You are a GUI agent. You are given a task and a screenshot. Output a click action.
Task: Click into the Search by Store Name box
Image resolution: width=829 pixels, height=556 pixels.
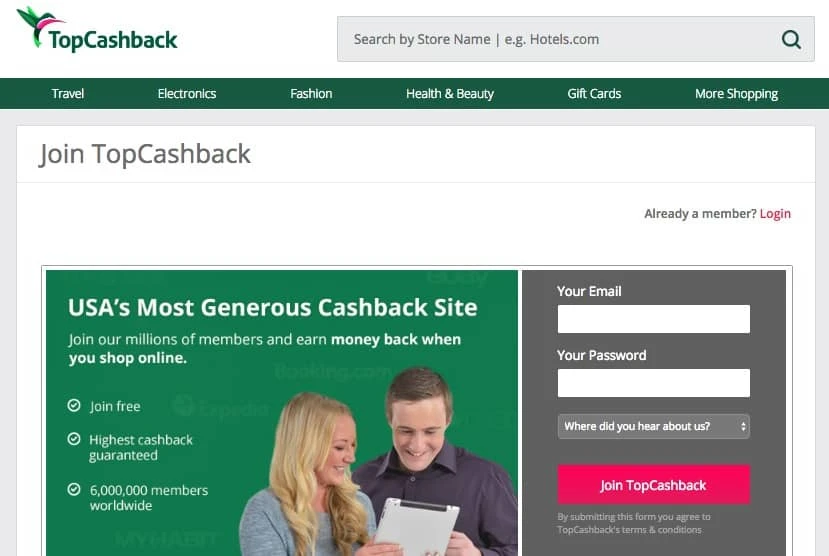tap(560, 39)
